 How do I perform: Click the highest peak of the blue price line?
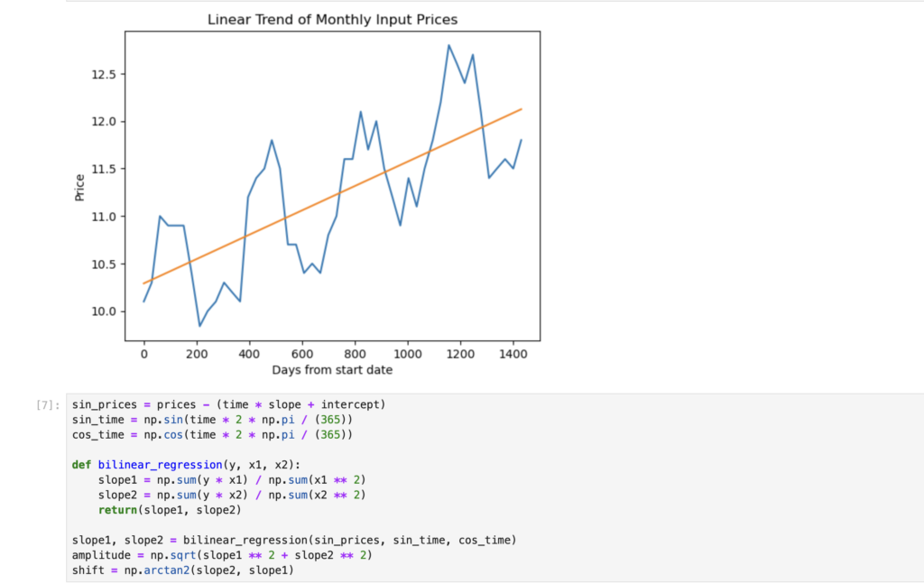click(448, 45)
